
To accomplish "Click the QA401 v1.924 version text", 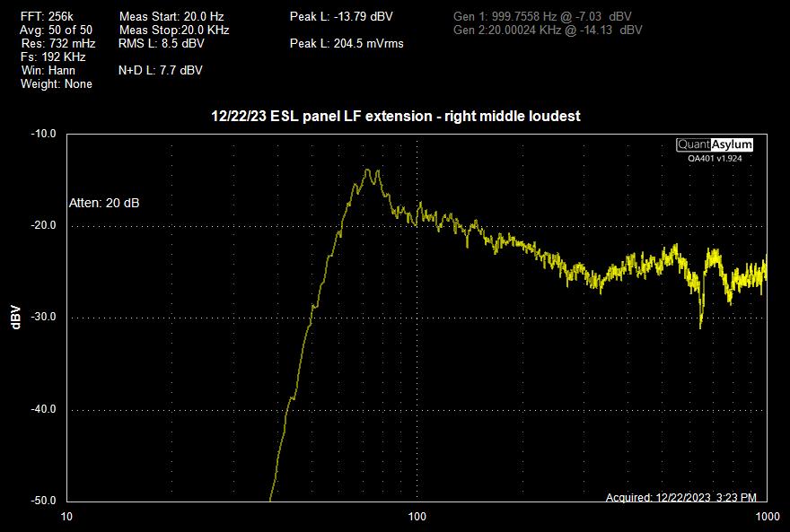I will click(x=715, y=159).
